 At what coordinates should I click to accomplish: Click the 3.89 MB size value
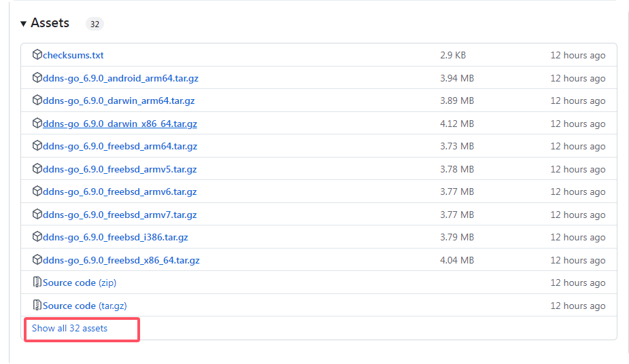[x=457, y=101]
